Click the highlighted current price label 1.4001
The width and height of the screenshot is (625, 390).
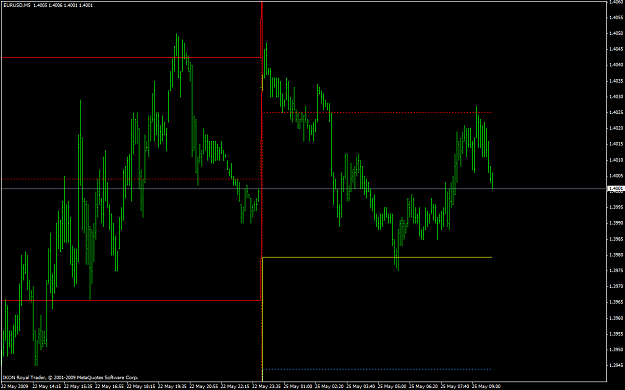[x=616, y=189]
